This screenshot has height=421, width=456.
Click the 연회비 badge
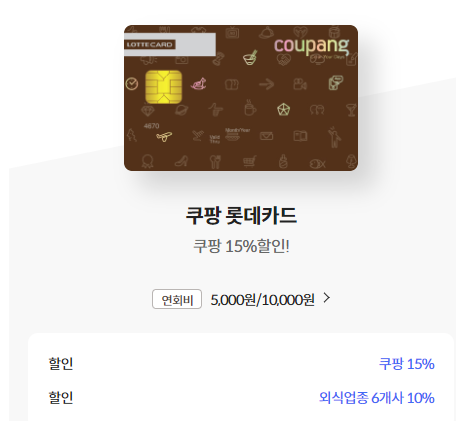pyautogui.click(x=177, y=299)
